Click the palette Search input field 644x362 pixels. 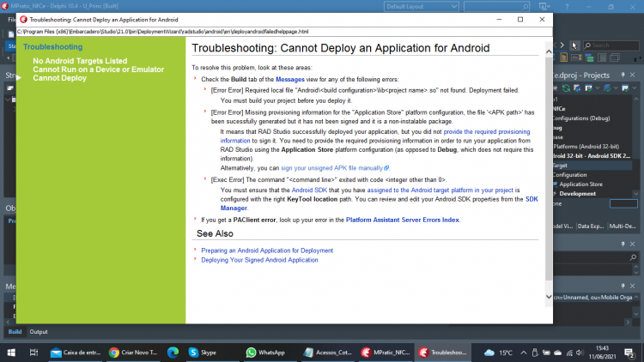coord(611,45)
